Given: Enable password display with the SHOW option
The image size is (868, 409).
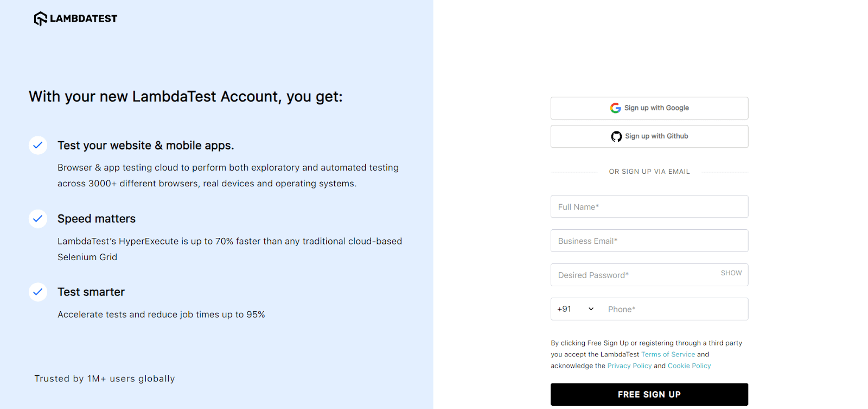Looking at the screenshot, I should point(730,273).
